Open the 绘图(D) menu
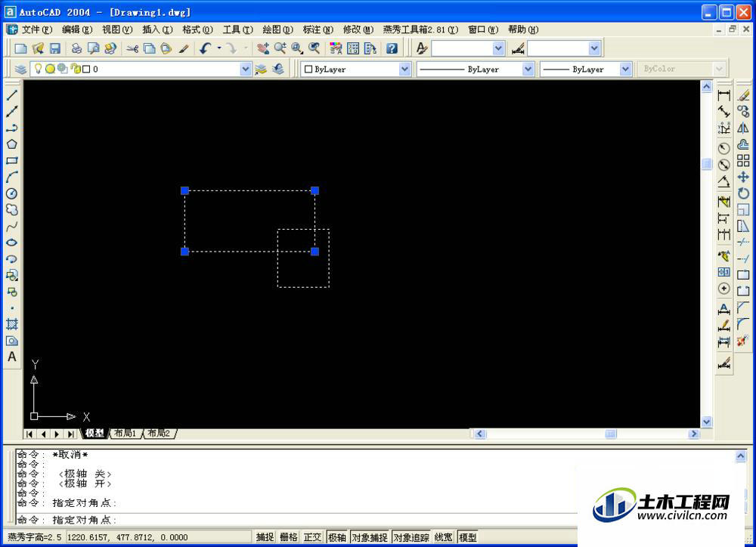756x547 pixels. (277, 29)
